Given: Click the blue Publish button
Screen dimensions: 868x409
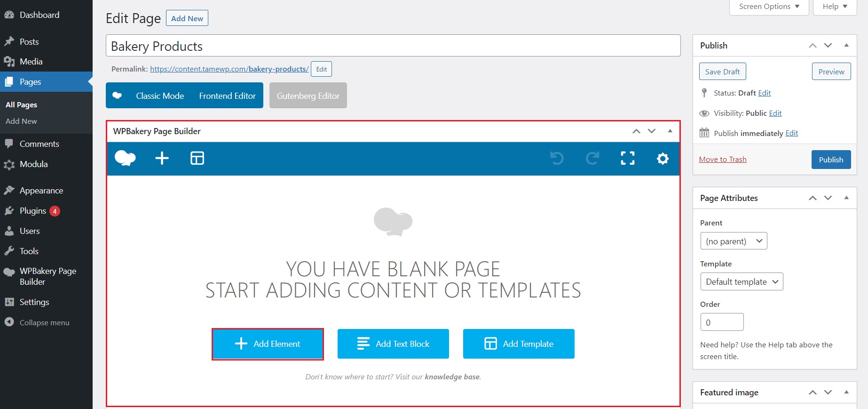Looking at the screenshot, I should tap(831, 160).
